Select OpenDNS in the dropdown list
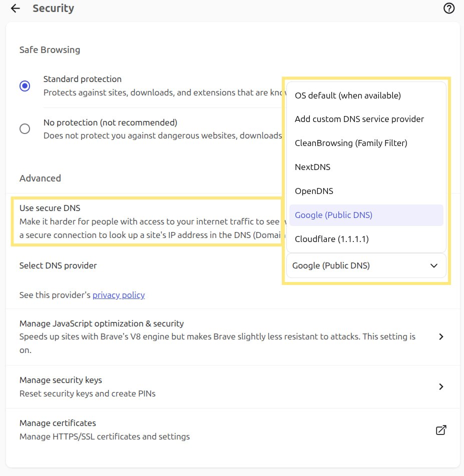The height and width of the screenshot is (476, 464). 366,191
